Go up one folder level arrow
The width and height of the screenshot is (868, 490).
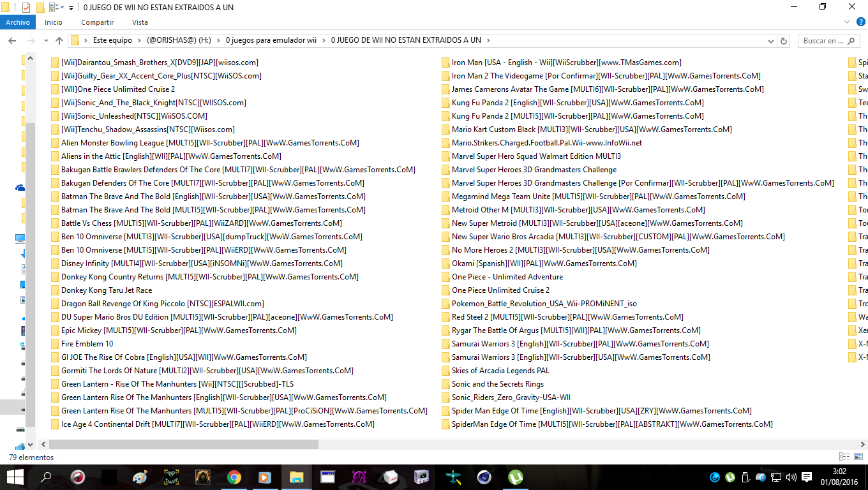click(59, 40)
